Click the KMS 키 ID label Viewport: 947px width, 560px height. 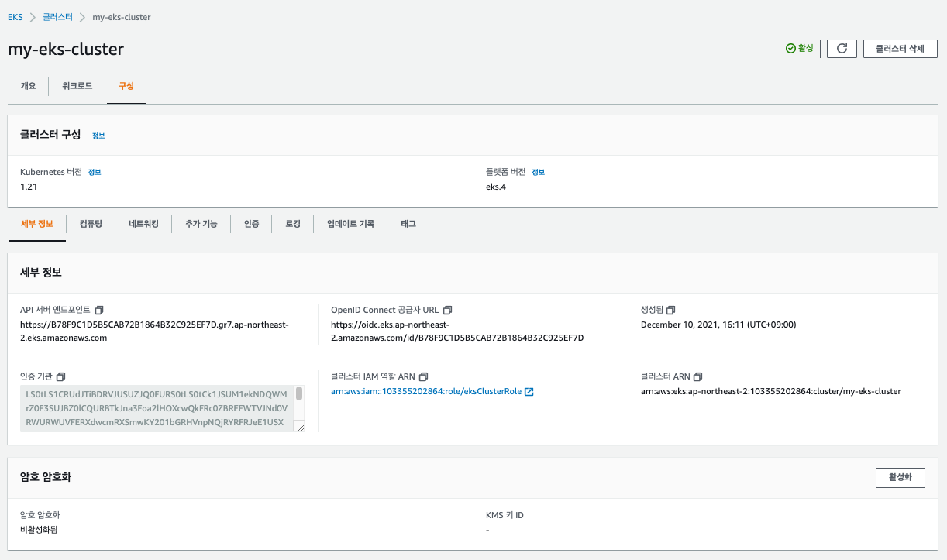click(x=504, y=515)
